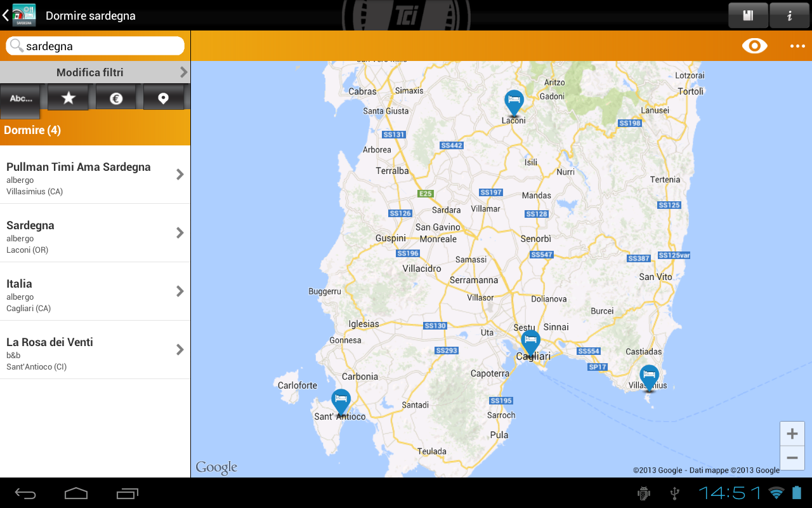Screen dimensions: 812x508
Task: Click the Dormire (4) header
Action: [x=95, y=130]
